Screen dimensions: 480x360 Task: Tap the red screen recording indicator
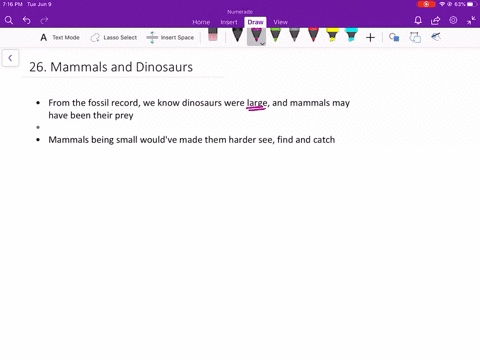(x=426, y=4)
